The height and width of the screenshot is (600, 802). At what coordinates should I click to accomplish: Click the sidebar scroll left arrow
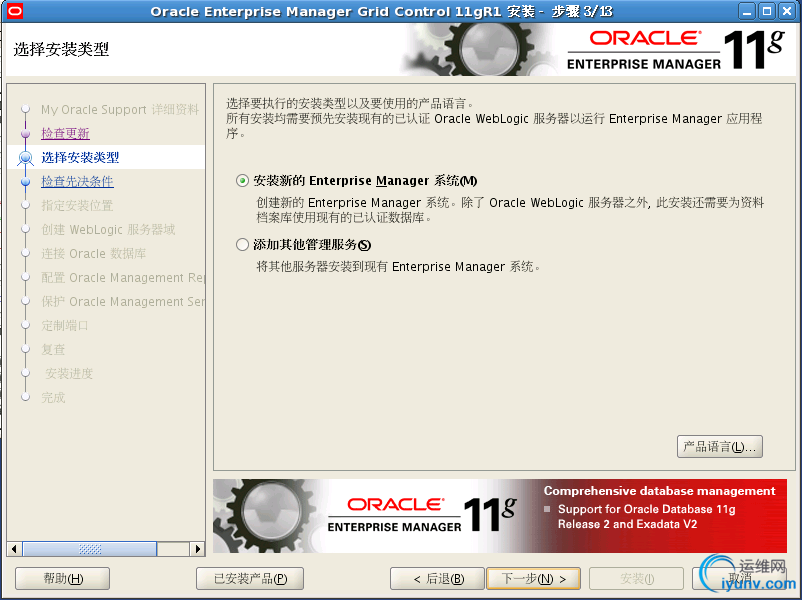coord(14,549)
